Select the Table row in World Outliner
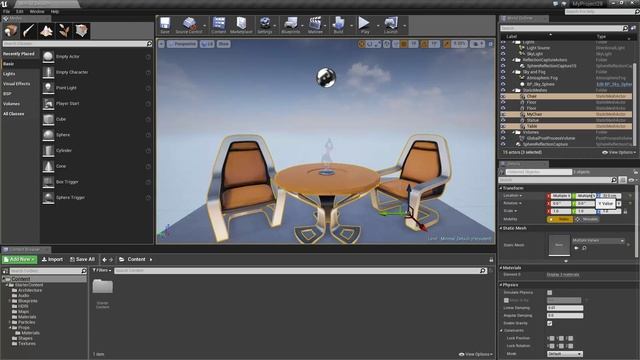This screenshot has height=360, width=640. (567, 126)
